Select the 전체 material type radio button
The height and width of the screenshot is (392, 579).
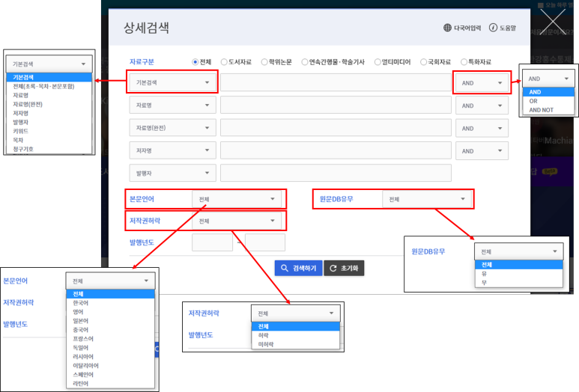195,62
